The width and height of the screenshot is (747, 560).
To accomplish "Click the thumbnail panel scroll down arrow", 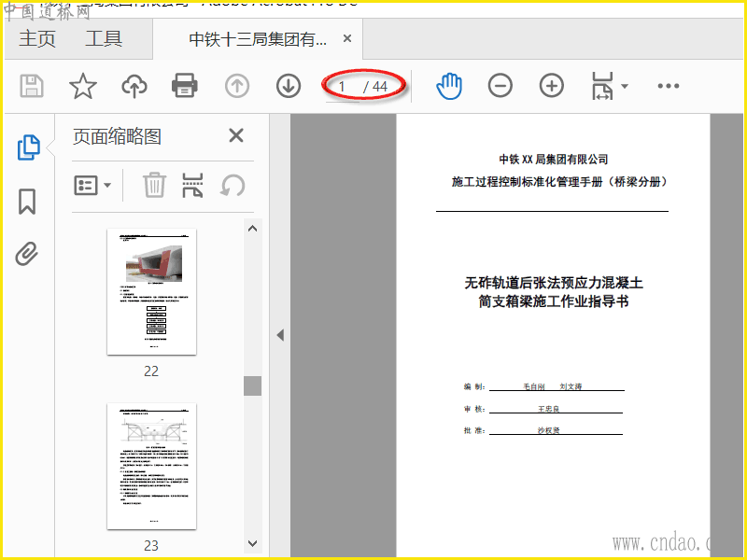I will 252,543.
